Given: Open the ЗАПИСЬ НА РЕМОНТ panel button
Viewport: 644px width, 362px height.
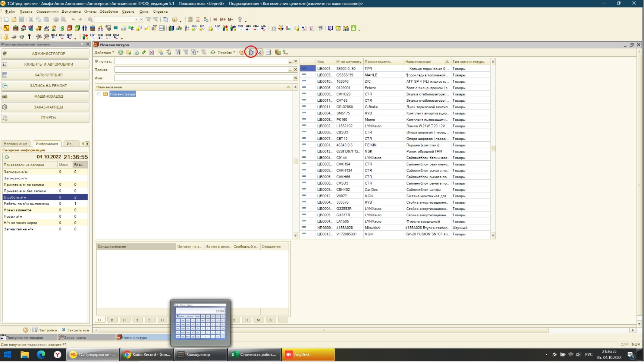Looking at the screenshot, I should click(x=45, y=86).
